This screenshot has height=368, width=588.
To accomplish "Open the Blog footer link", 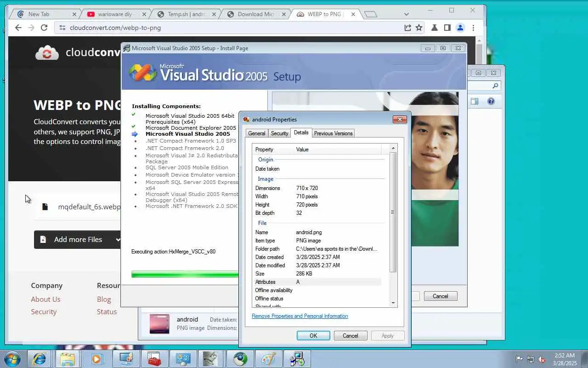I will [104, 299].
